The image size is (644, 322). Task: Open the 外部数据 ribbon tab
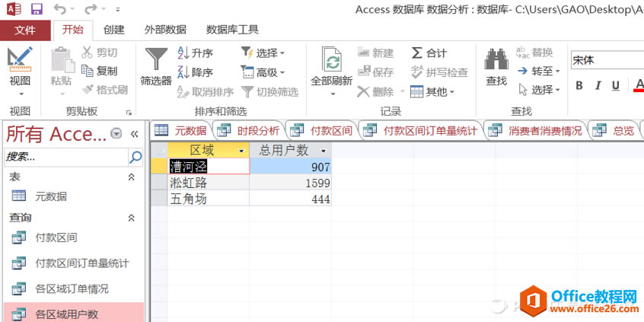click(165, 30)
